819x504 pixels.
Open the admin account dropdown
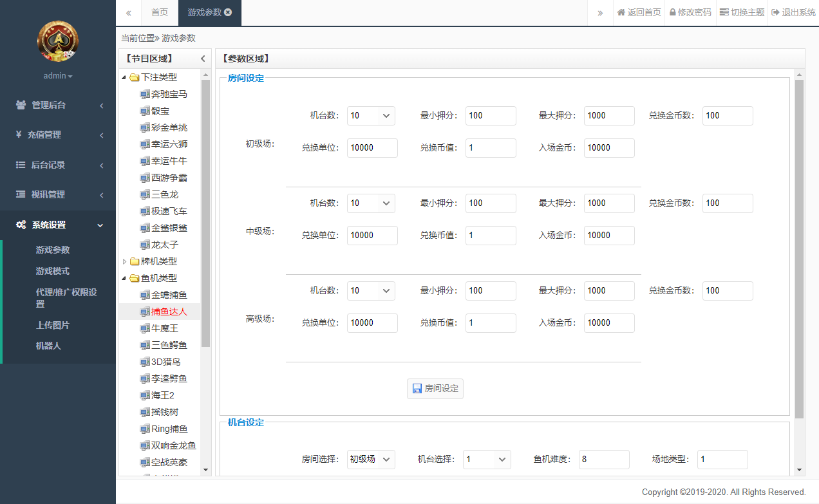(x=58, y=75)
